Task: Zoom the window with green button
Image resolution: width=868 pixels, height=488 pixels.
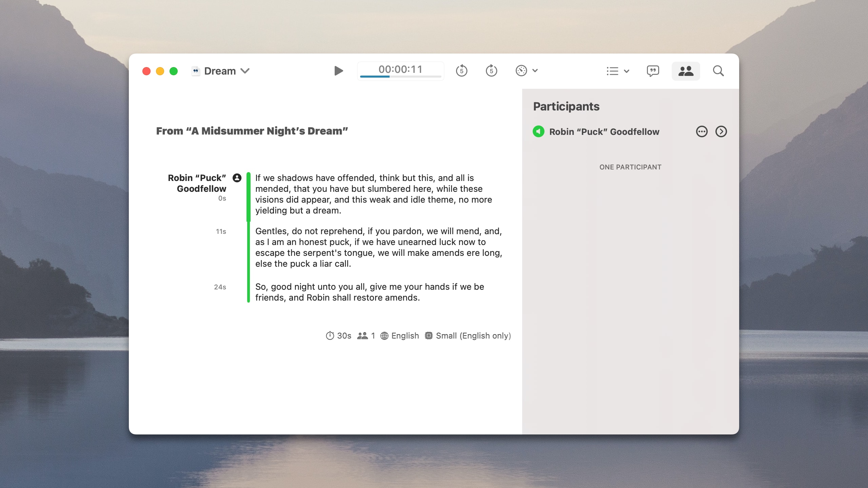Action: [x=174, y=71]
